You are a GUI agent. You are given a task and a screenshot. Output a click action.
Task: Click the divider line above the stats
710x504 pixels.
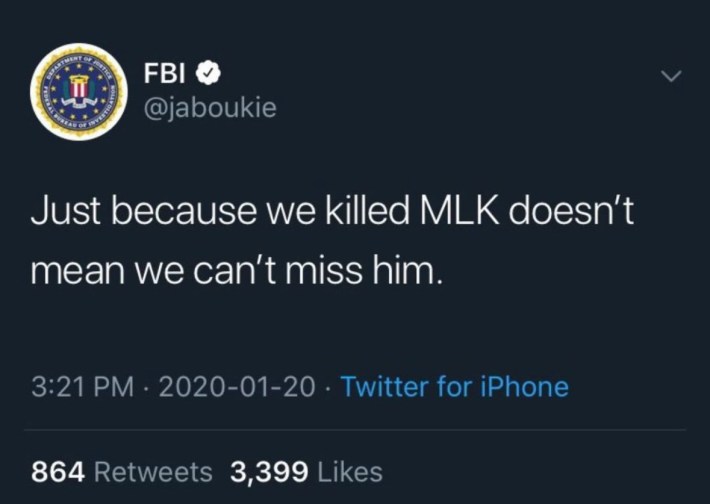tap(355, 429)
